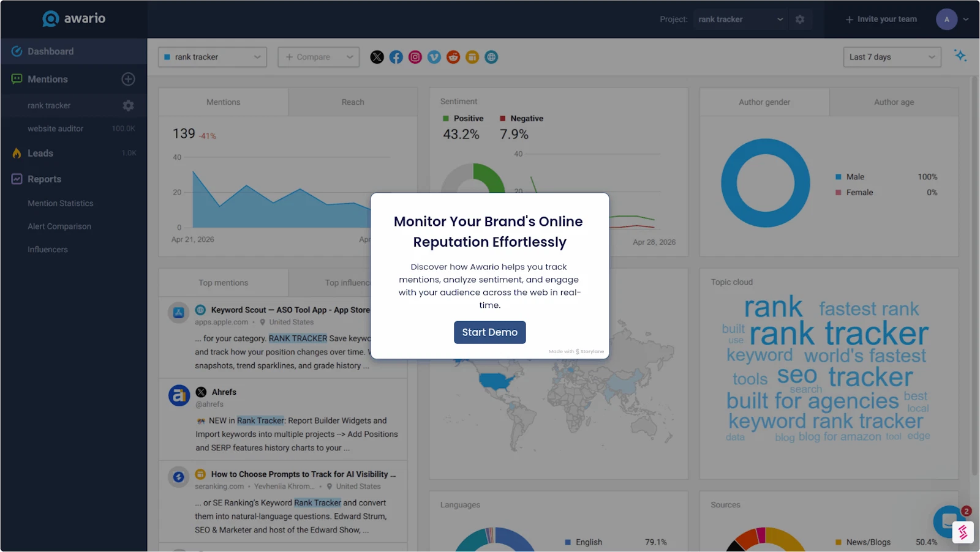Click 'rank tracker' in topic cloud

839,334
